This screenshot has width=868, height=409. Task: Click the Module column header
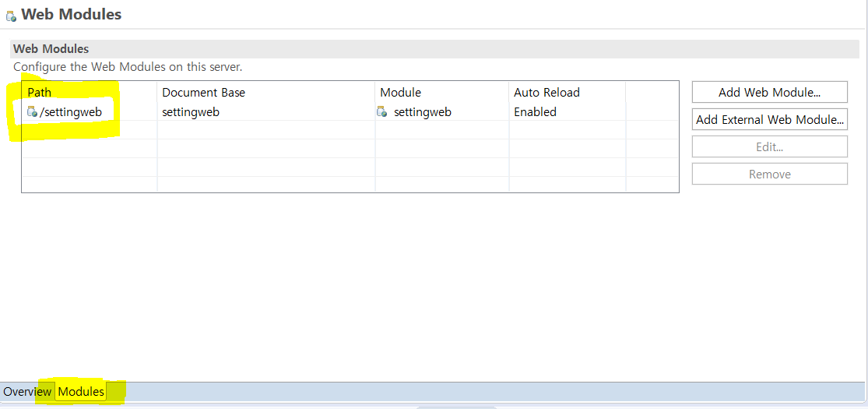[x=442, y=93]
